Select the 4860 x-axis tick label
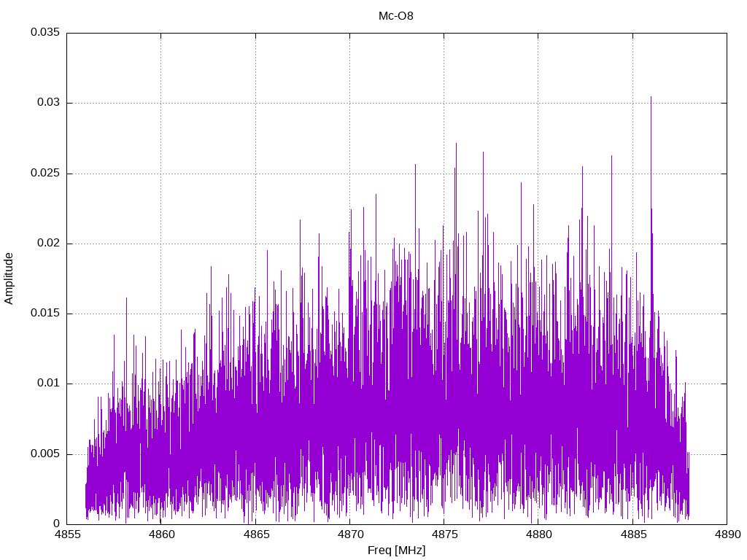Viewport: 747px width, 560px height. 161,534
